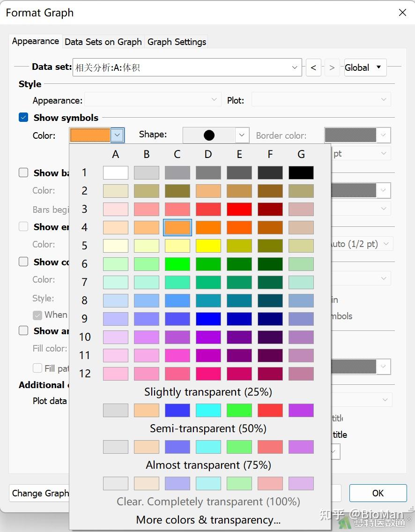This screenshot has width=415, height=532.
Task: Select the black swatch in row 1
Action: [301, 173]
